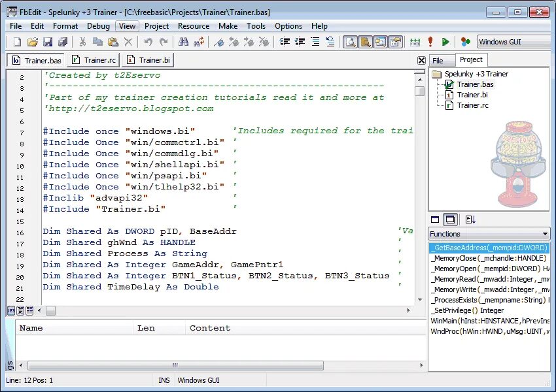Open the Edit menu
556x392 pixels.
[x=37, y=26]
